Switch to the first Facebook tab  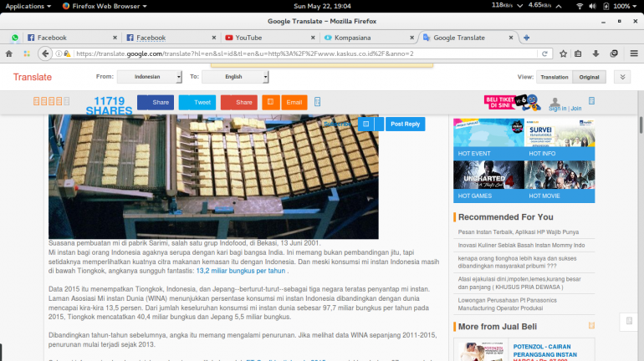(x=72, y=38)
